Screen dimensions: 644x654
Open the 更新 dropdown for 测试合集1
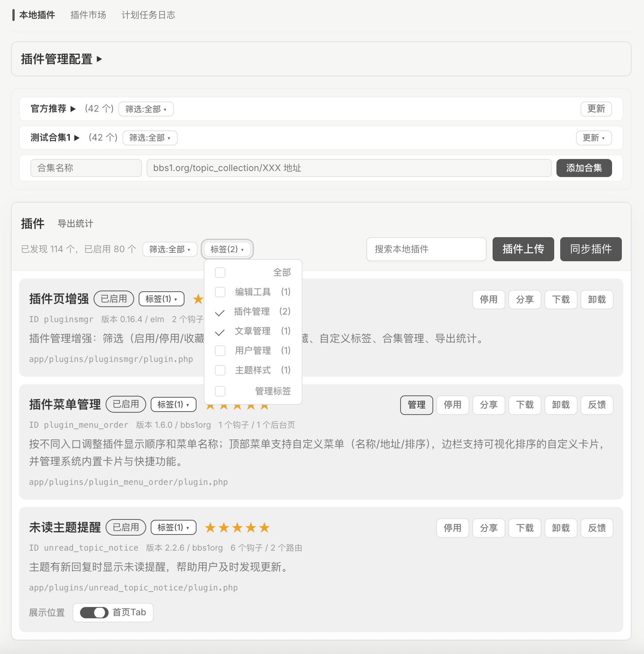coord(594,138)
